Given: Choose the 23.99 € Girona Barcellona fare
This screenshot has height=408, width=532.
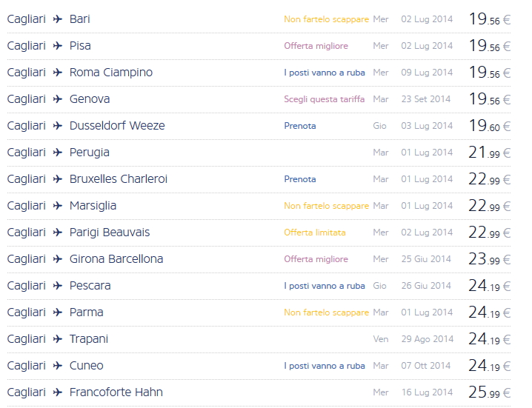Looking at the screenshot, I should click(x=489, y=259).
